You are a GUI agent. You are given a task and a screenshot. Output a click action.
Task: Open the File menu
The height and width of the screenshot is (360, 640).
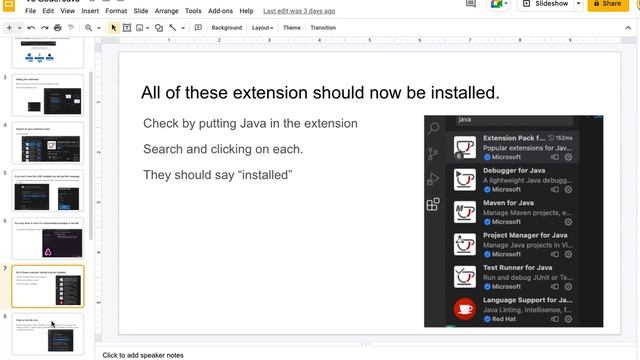click(x=31, y=11)
